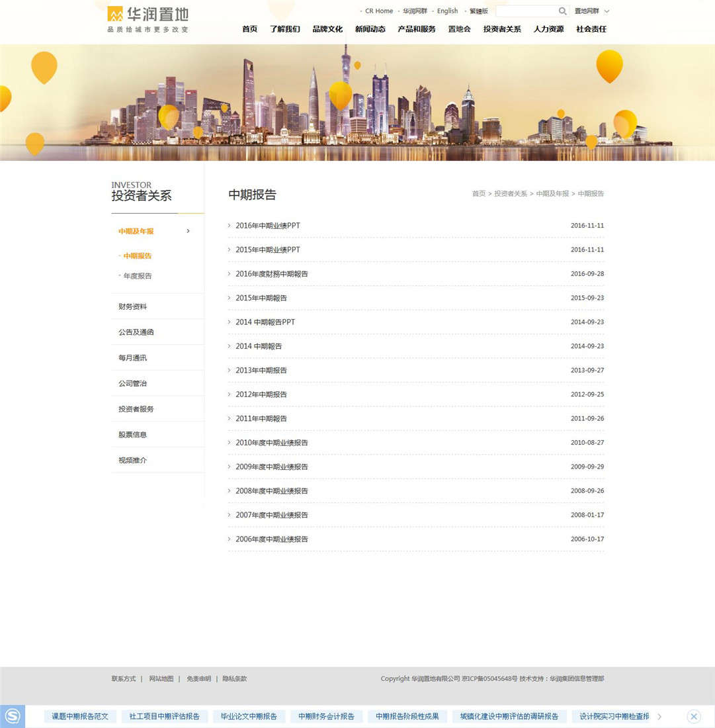The image size is (715, 728).
Task: Open 2010年度中期业绩报告
Action: (x=272, y=443)
